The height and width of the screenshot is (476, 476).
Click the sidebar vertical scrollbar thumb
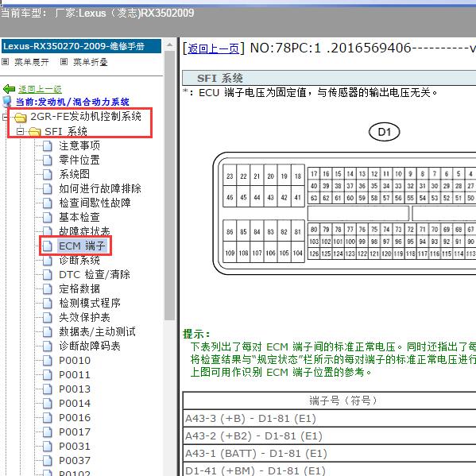tap(170, 185)
